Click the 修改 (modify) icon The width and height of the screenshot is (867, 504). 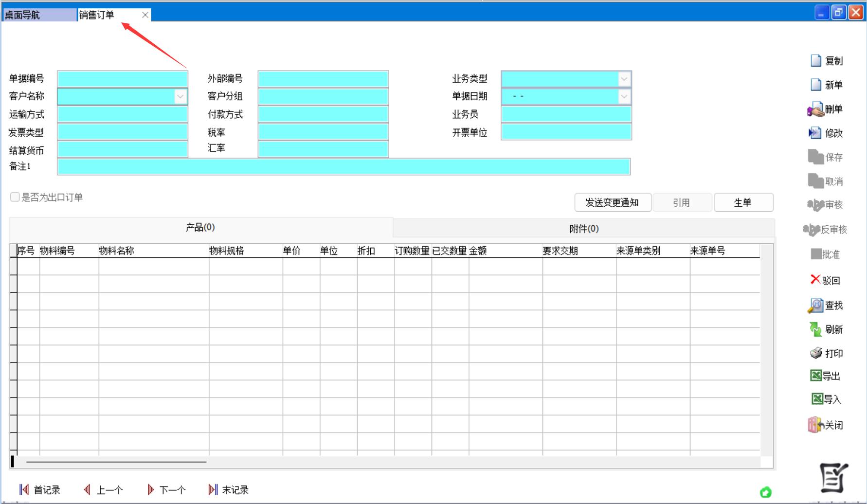point(815,133)
